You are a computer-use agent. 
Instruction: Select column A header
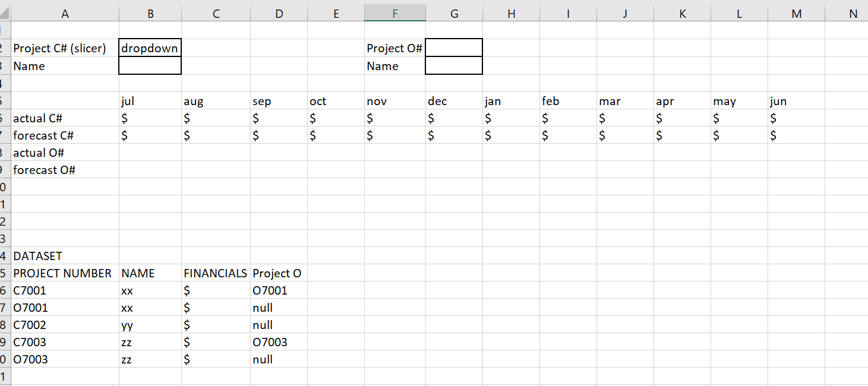(65, 14)
